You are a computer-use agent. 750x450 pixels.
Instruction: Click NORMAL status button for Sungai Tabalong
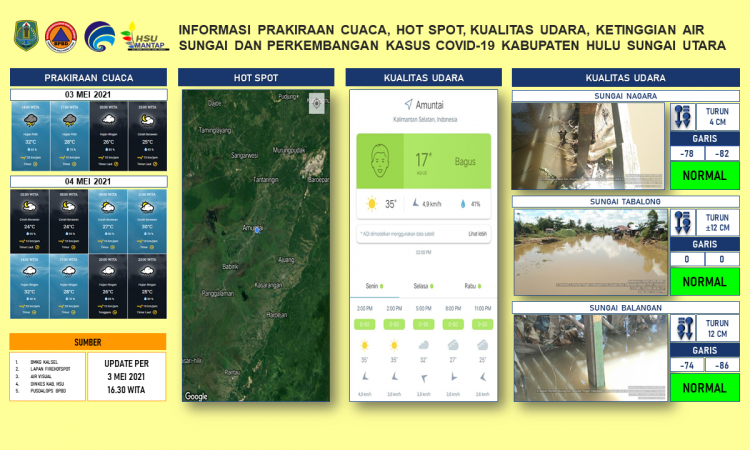click(705, 281)
